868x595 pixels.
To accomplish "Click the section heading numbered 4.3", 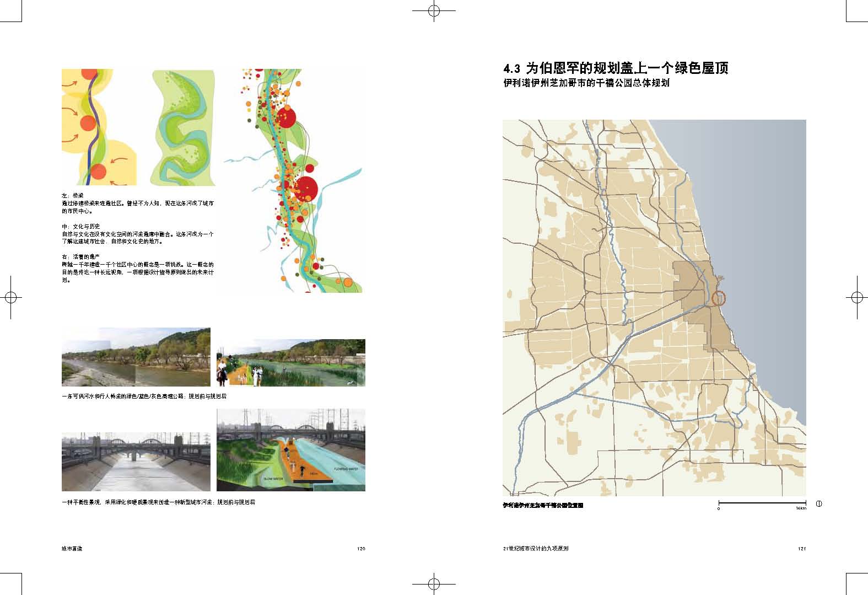I will point(616,68).
